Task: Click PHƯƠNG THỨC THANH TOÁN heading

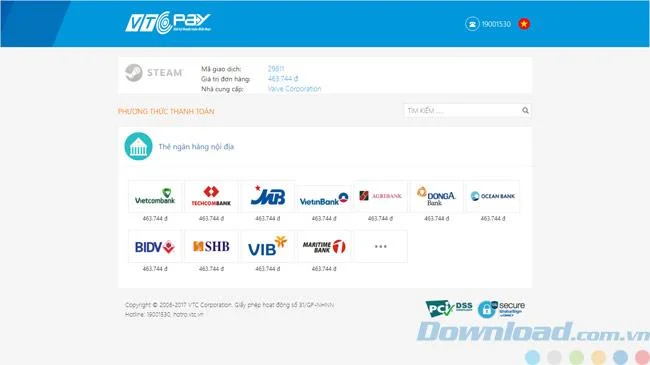Action: 166,111
